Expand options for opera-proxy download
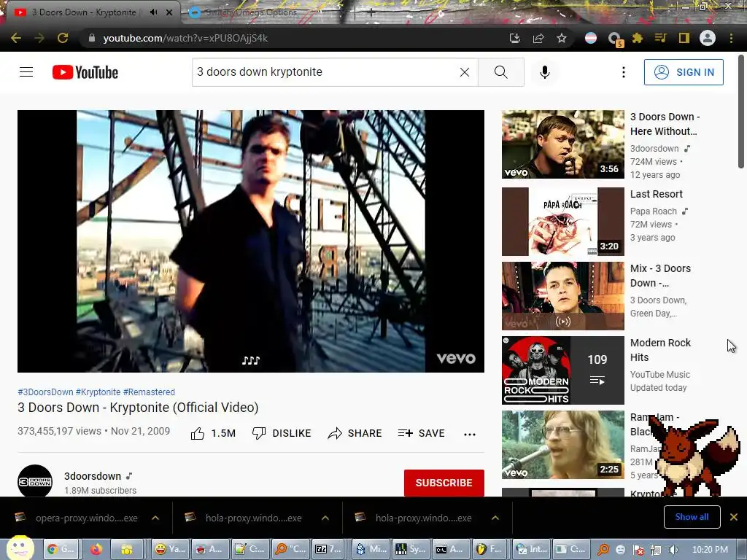 click(x=155, y=518)
